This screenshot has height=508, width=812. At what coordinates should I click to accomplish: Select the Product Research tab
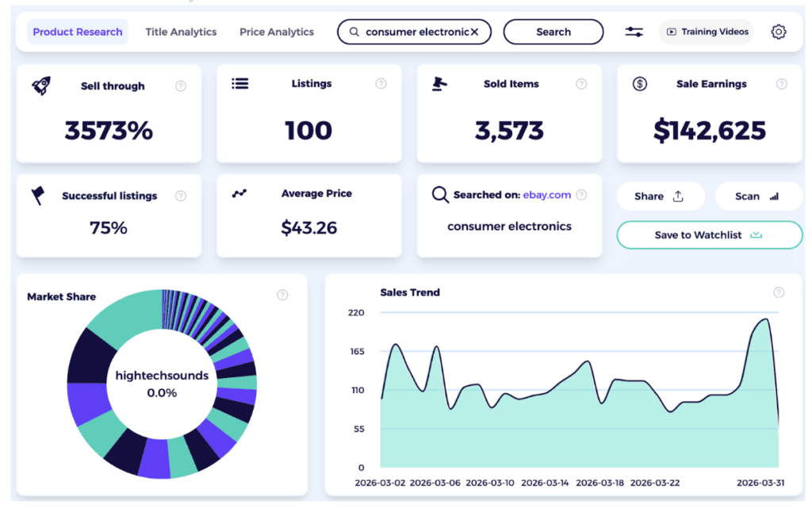pos(78,32)
